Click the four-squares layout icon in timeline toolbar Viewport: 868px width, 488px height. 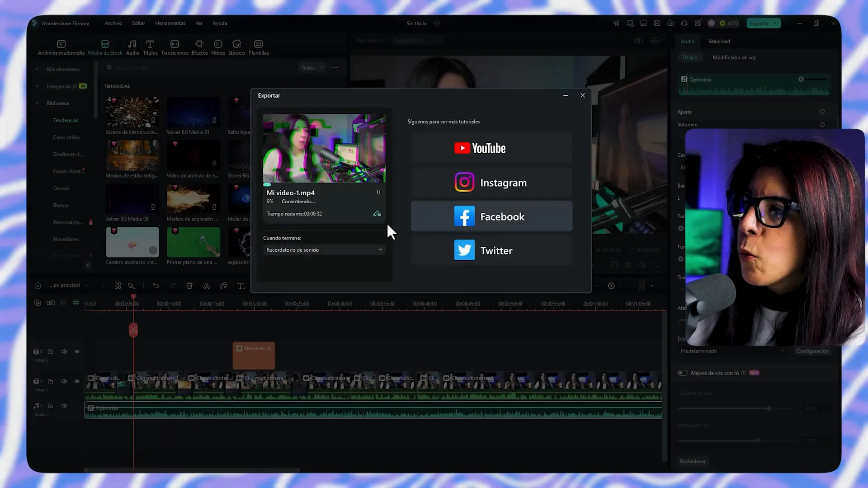[118, 286]
